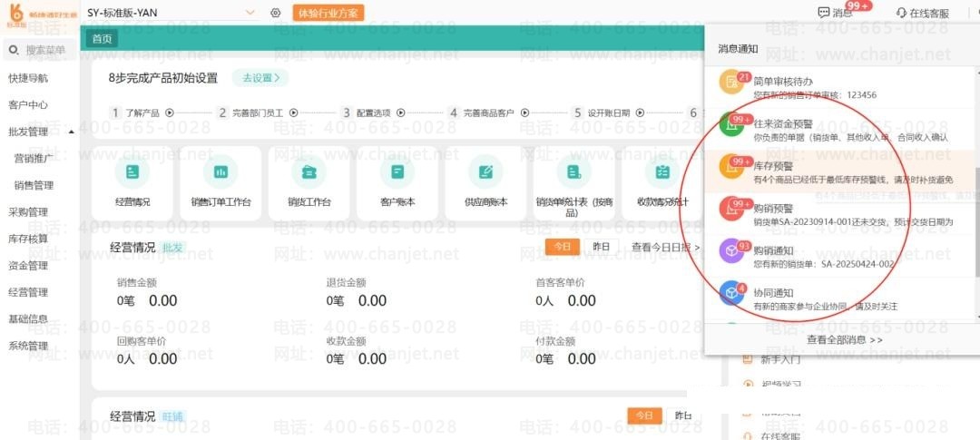Open message 您有新的销货单：SA-20250424-002

824,264
